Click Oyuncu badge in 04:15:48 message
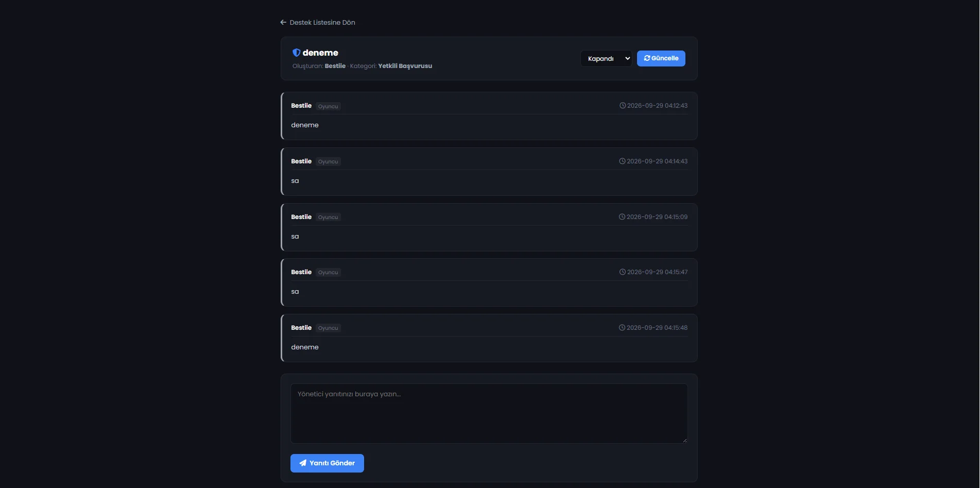This screenshot has width=980, height=488. tap(328, 328)
